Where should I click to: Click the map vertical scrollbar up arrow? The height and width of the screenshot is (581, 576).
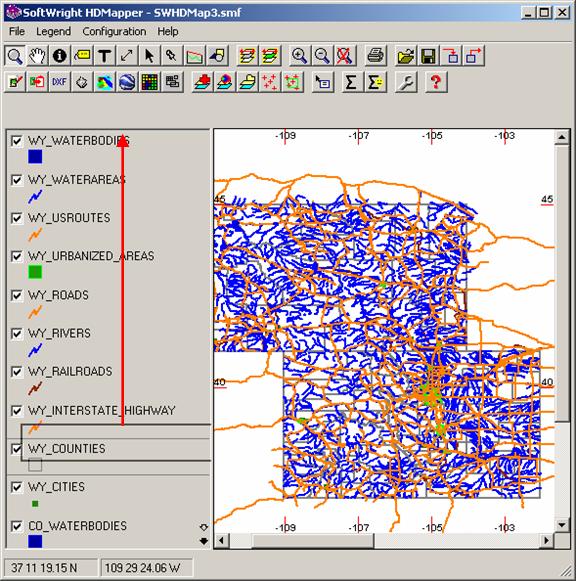[x=562, y=137]
